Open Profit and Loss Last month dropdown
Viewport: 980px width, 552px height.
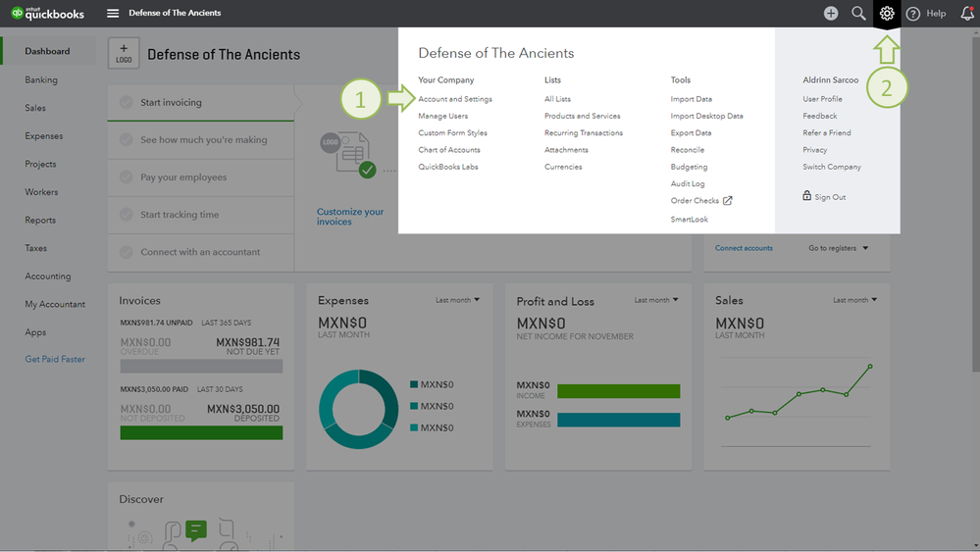click(656, 300)
